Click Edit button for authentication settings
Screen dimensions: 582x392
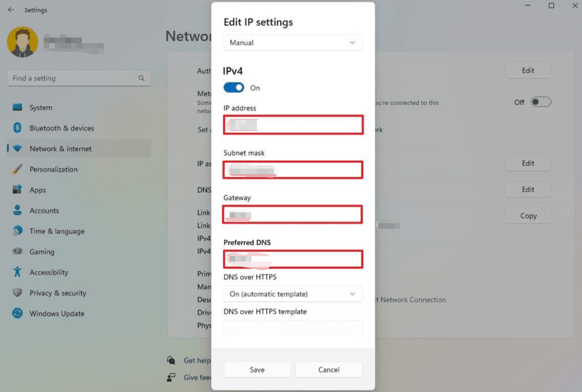click(528, 70)
